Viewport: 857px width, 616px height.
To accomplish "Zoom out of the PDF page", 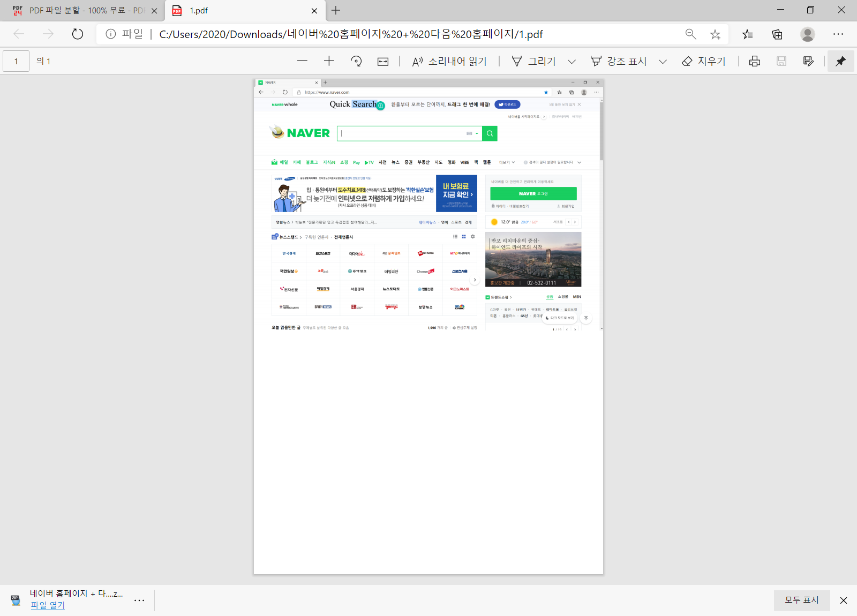I will point(302,61).
